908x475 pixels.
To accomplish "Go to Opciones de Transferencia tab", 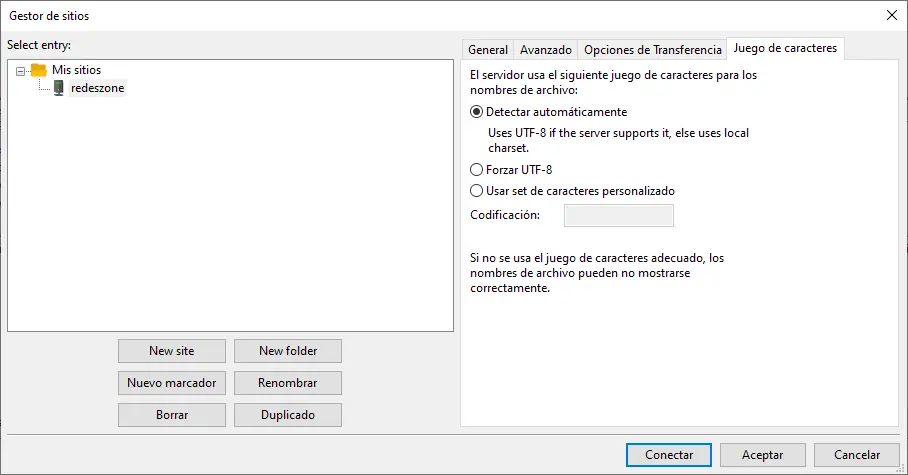I will [652, 49].
